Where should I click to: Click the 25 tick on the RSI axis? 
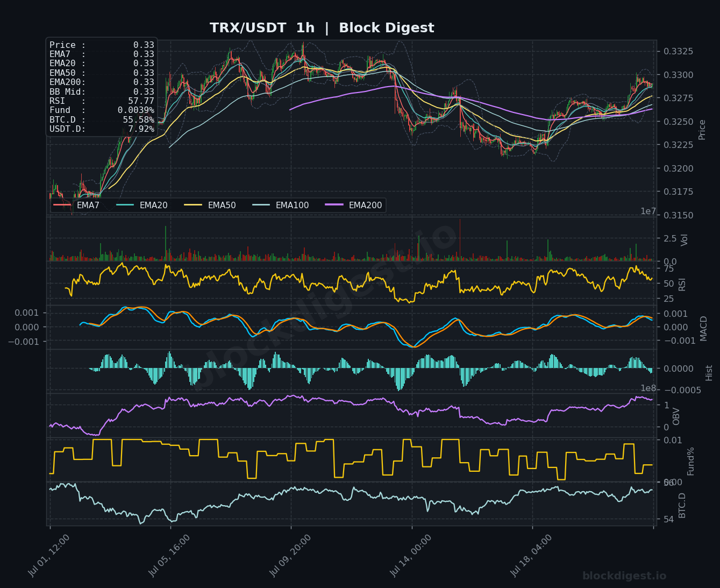coord(669,299)
